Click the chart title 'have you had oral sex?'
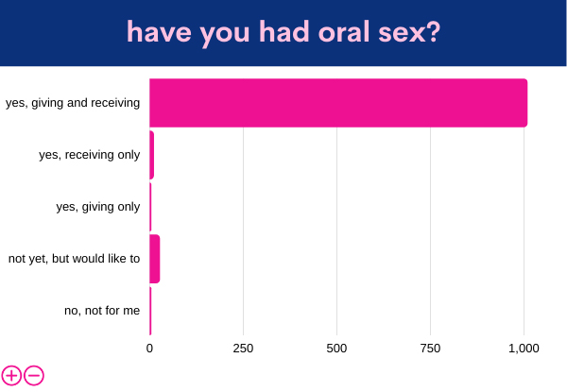Image resolution: width=567 pixels, height=392 pixels. (x=283, y=32)
